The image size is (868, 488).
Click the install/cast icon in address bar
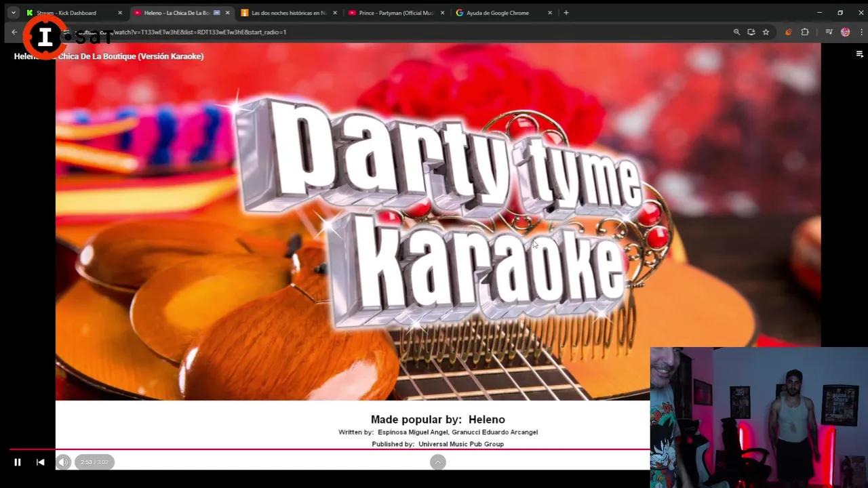pyautogui.click(x=751, y=32)
